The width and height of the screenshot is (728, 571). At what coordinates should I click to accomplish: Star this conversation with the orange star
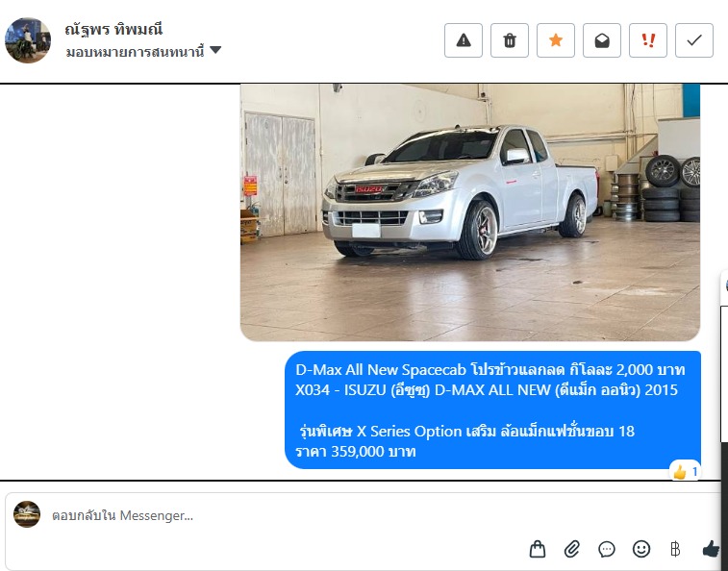(555, 40)
